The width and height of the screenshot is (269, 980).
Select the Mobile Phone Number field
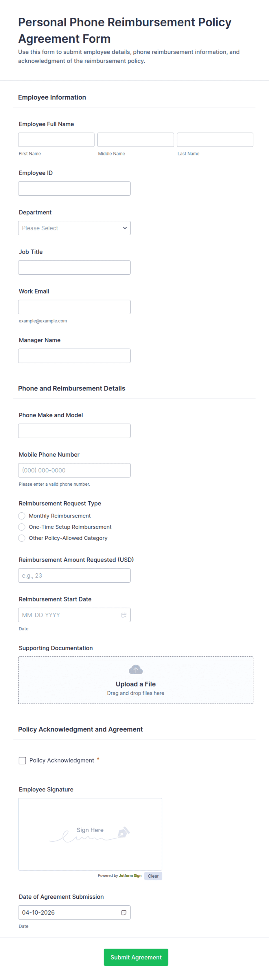click(74, 470)
